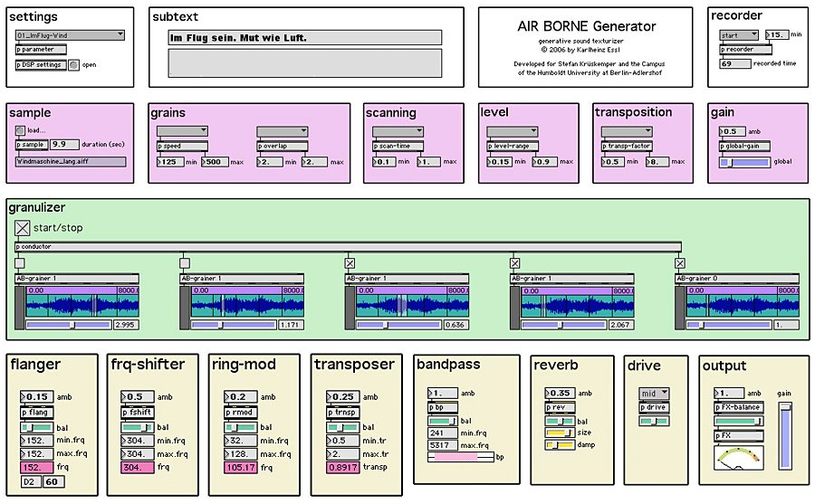This screenshot has height=504, width=815.
Task: Click the DSP settings open button
Action: [73, 64]
